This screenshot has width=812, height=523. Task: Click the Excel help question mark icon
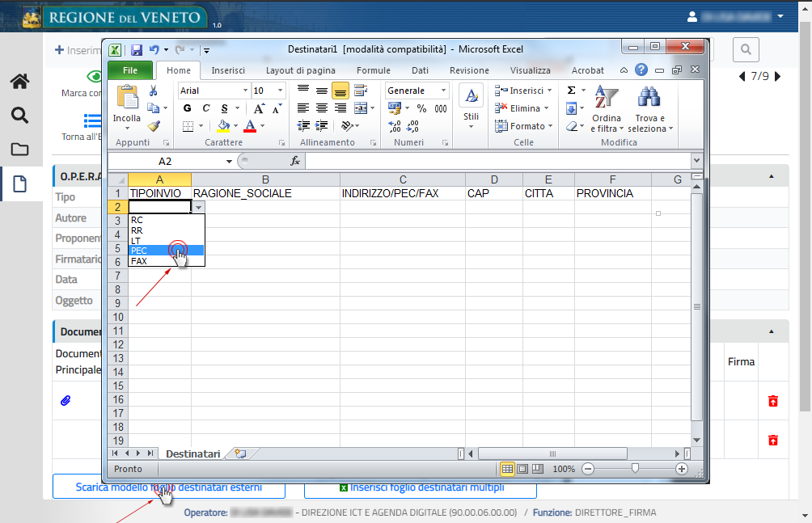(x=641, y=70)
